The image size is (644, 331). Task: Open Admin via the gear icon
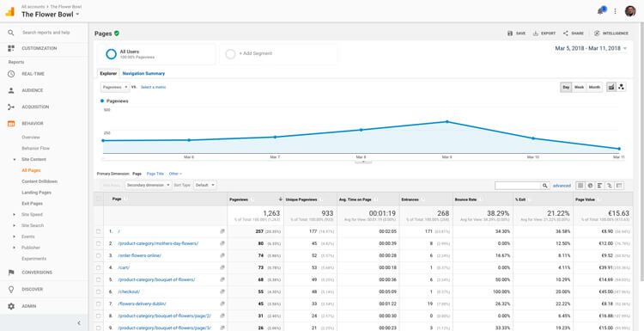click(11, 306)
